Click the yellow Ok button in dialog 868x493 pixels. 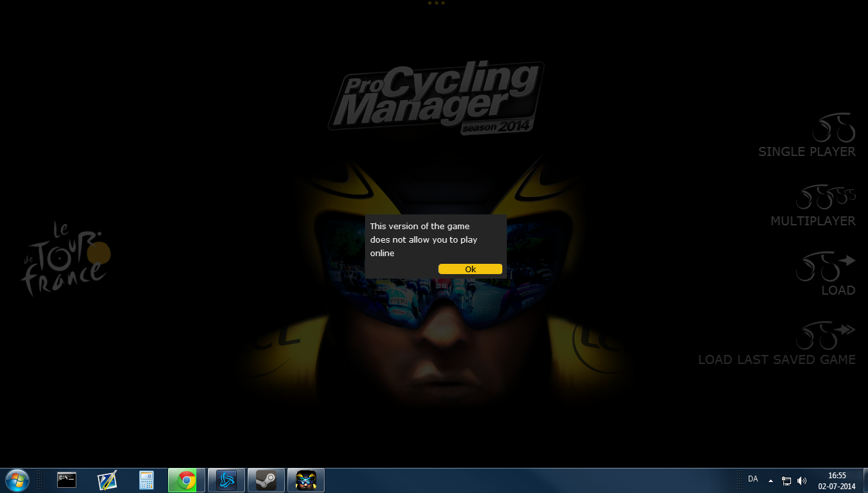coord(470,269)
